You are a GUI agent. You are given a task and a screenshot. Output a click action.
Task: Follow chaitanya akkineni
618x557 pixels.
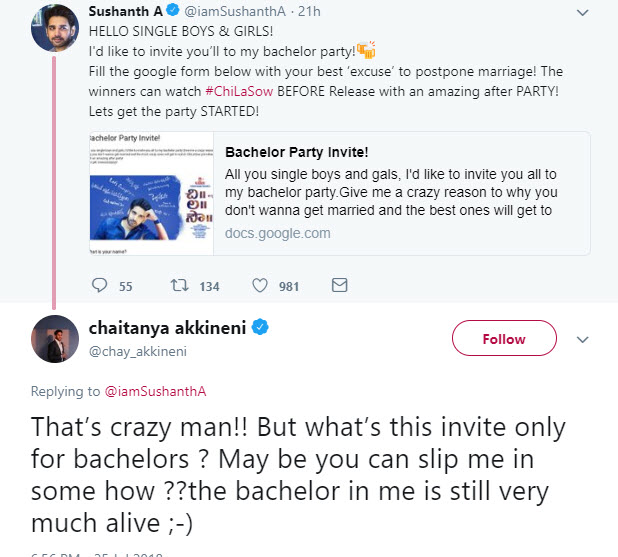click(x=504, y=339)
